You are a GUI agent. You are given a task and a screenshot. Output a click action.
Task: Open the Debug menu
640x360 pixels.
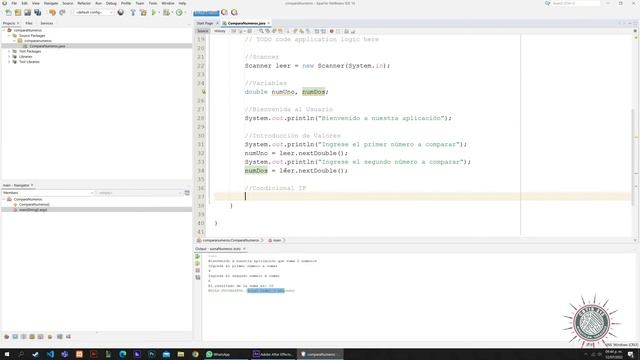pos(111,3)
